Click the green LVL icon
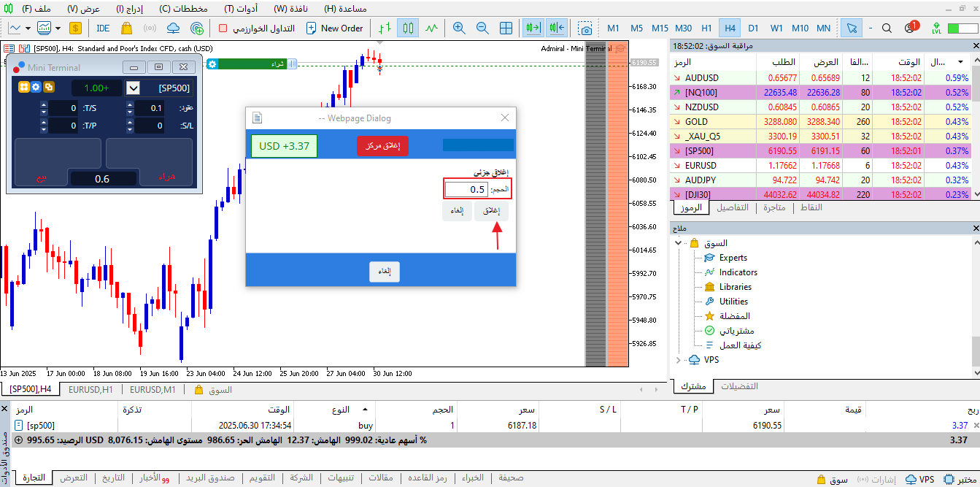Image resolution: width=980 pixels, height=487 pixels. coord(935,28)
